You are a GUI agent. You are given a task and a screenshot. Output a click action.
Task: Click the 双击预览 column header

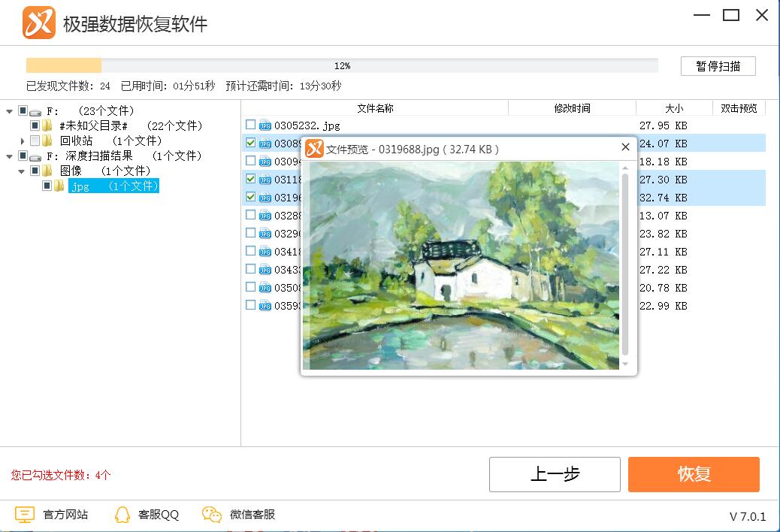coord(739,108)
